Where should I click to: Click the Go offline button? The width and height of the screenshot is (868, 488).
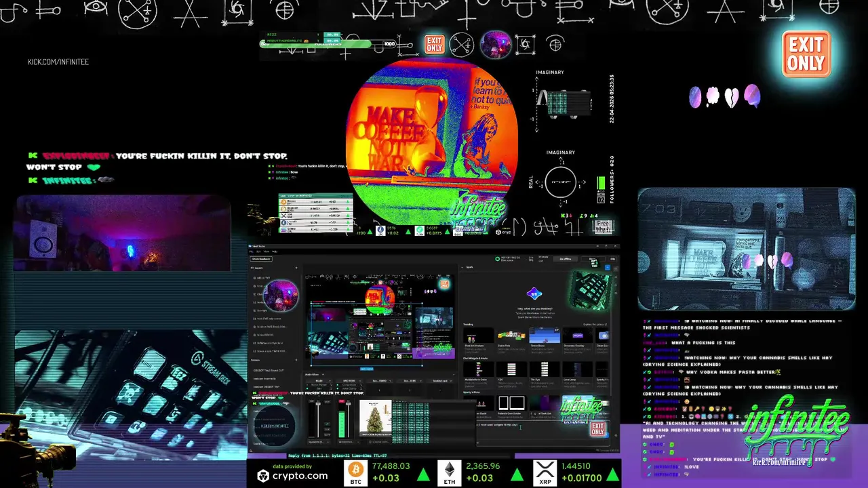(565, 259)
